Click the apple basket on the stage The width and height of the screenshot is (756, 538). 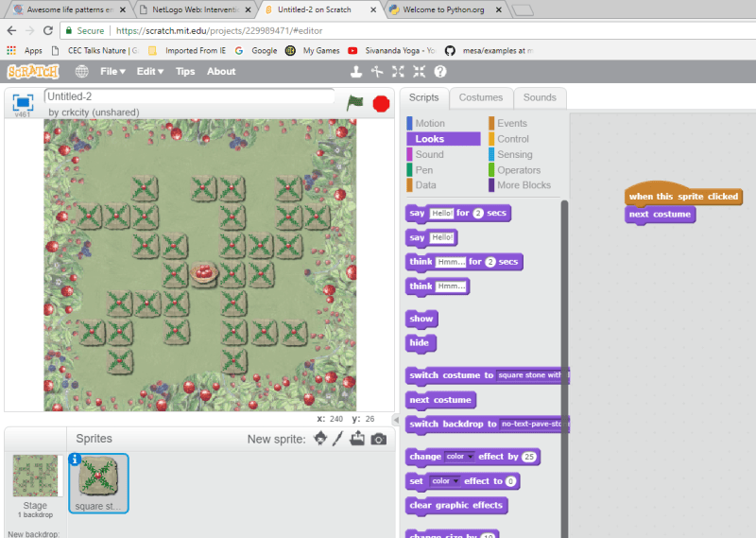tap(203, 272)
